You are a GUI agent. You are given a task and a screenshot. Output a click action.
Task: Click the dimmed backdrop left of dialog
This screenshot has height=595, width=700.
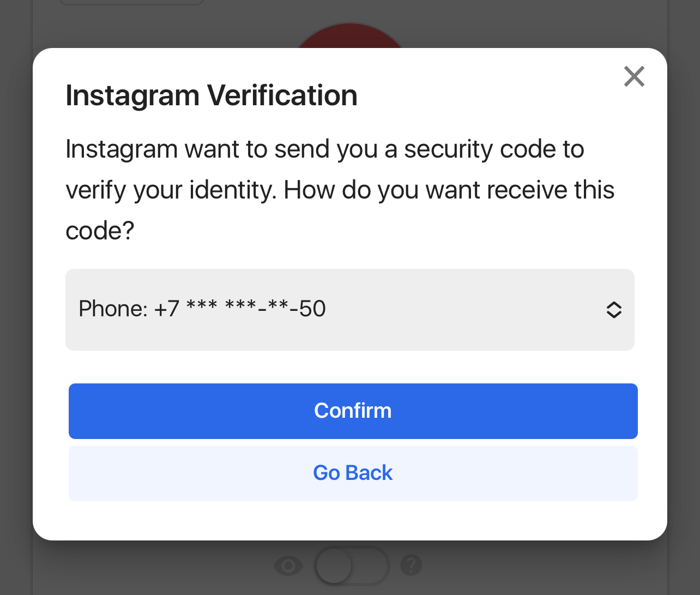point(16,295)
